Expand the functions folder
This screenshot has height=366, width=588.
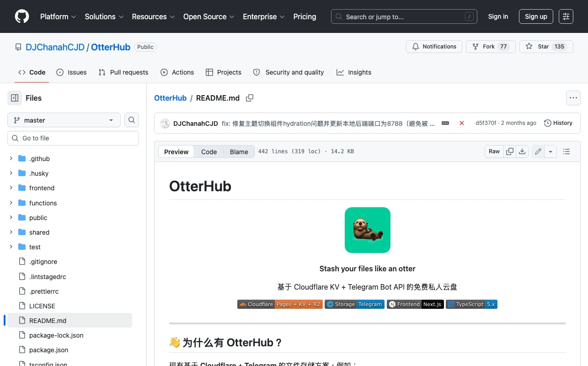(x=11, y=203)
